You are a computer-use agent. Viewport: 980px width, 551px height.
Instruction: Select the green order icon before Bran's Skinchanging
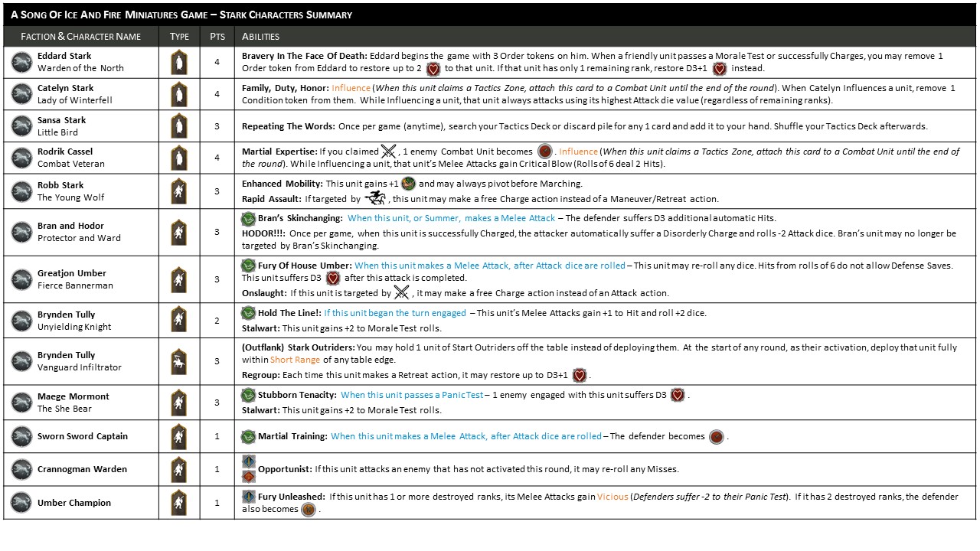(249, 218)
